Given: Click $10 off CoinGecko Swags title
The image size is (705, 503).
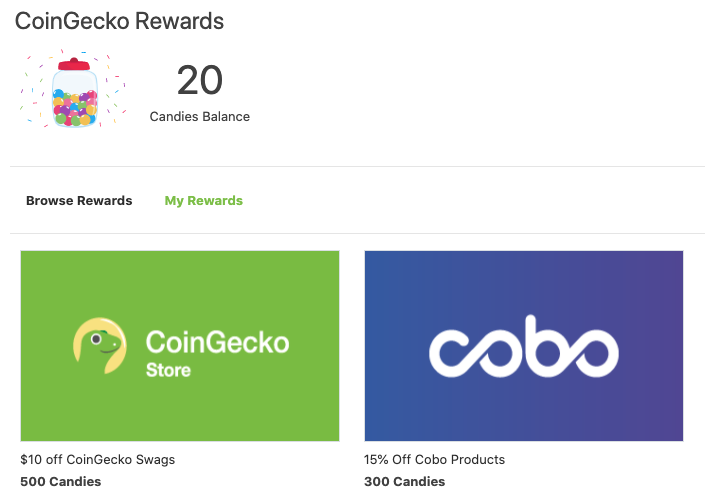Looking at the screenshot, I should point(98,459).
